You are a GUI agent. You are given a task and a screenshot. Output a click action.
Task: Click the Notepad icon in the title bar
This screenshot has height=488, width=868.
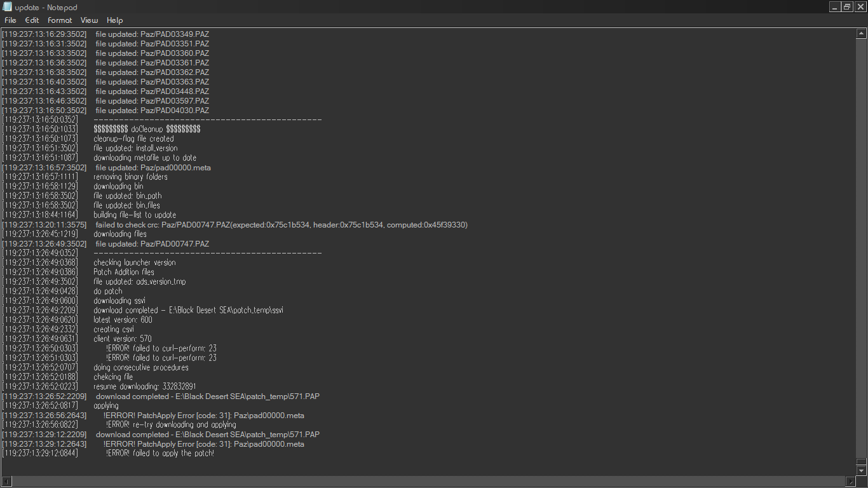click(7, 7)
